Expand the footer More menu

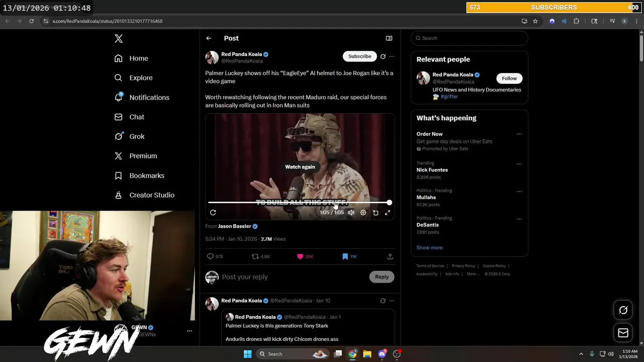point(473,274)
